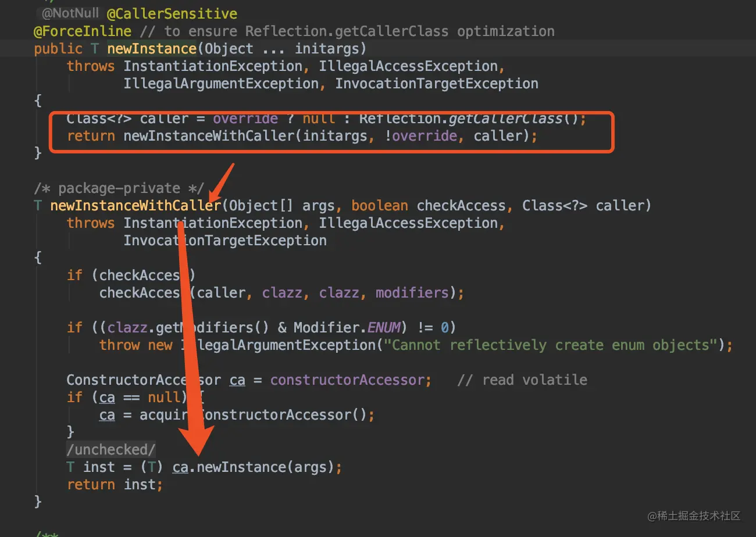Click the '/* package-private */' comment
The height and width of the screenshot is (537, 756).
119,188
